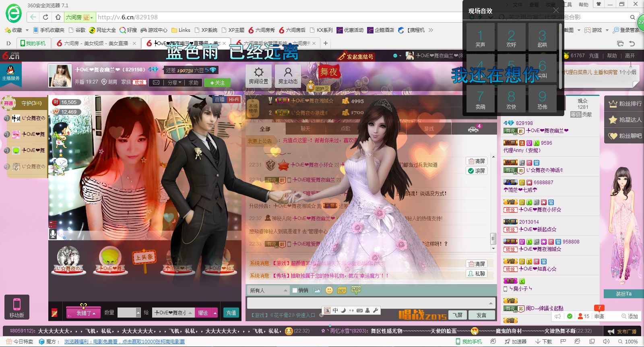Play sound effect 2 欢呼
Viewport: 644px width, 347px height.
(x=511, y=38)
